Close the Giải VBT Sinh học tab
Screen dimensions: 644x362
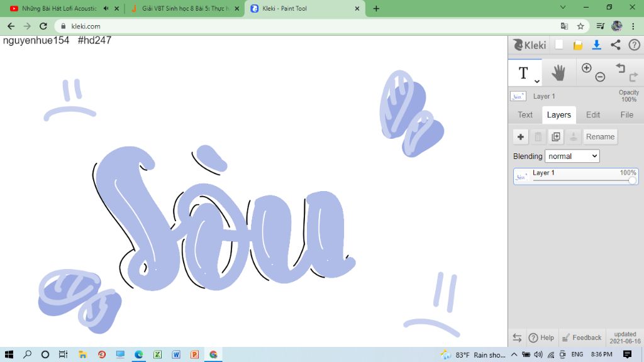point(236,8)
